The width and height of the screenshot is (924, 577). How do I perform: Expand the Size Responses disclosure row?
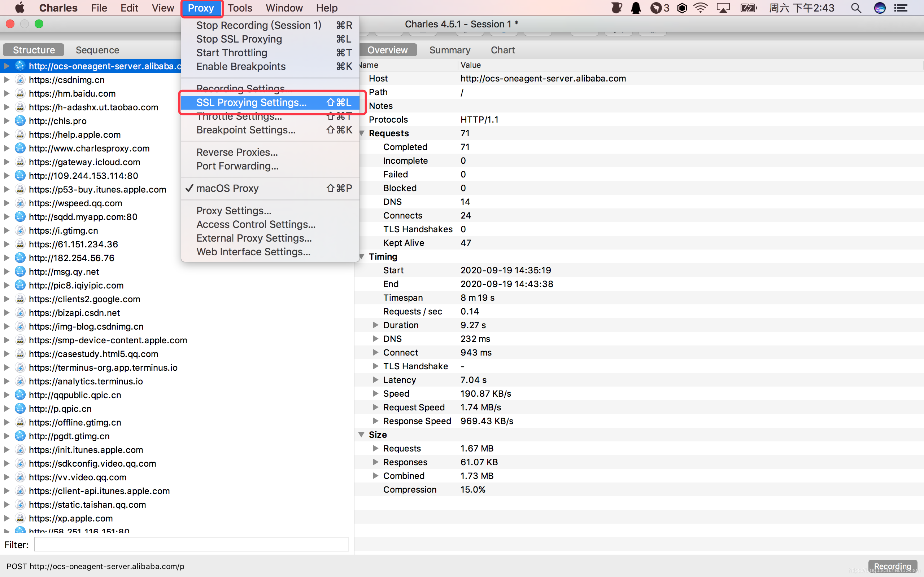[375, 462]
